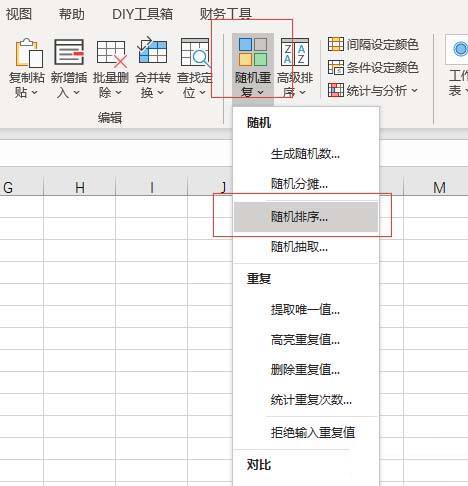468x486 pixels.
Task: Collapse the 随机重复 dropdown arrow
Action: [x=261, y=92]
